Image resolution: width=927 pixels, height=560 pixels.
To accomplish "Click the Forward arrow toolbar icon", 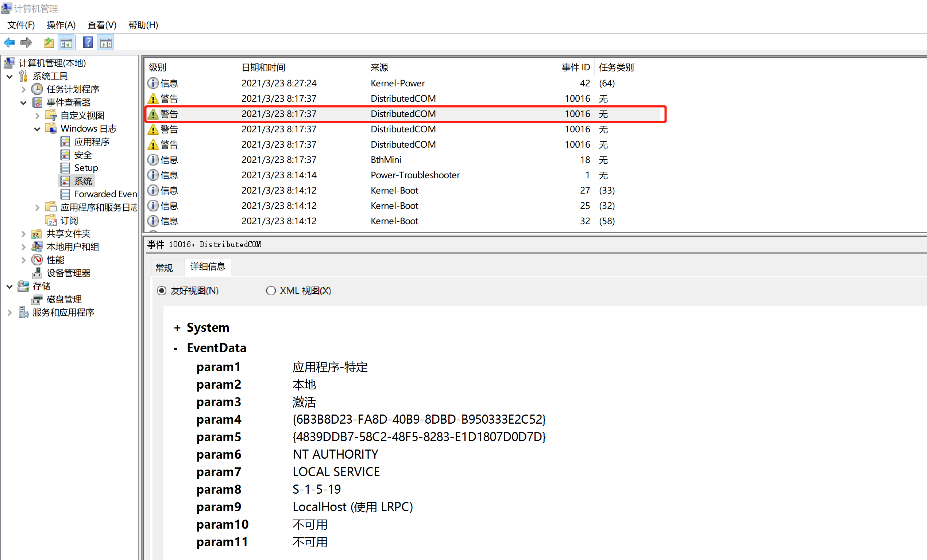I will [26, 43].
